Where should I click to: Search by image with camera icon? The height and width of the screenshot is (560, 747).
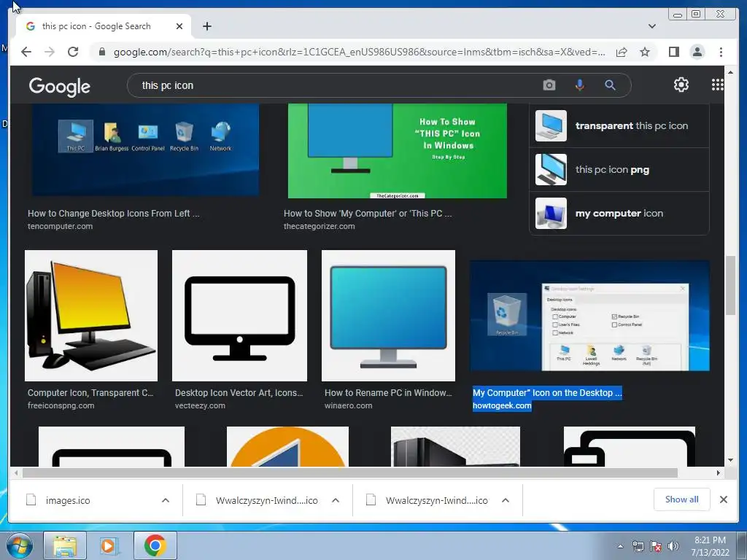[549, 85]
